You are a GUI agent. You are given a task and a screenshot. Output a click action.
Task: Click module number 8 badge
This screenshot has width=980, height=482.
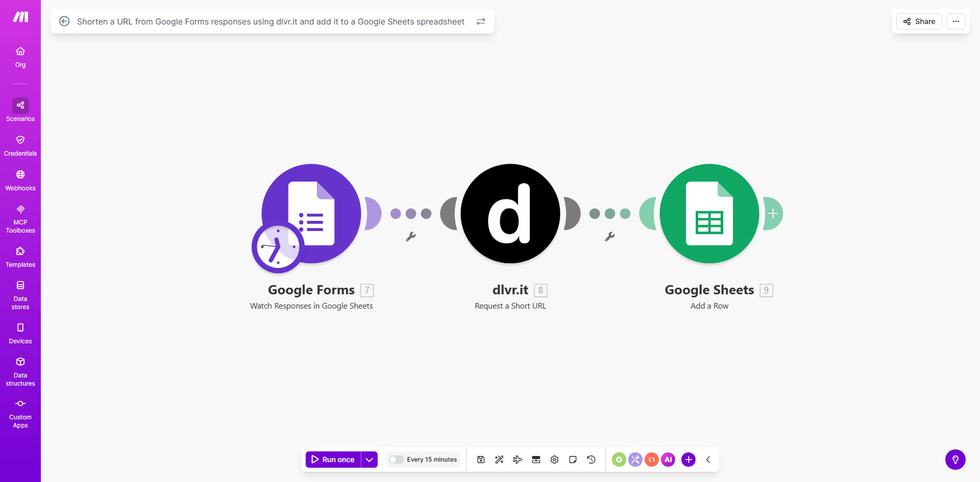[x=541, y=290]
